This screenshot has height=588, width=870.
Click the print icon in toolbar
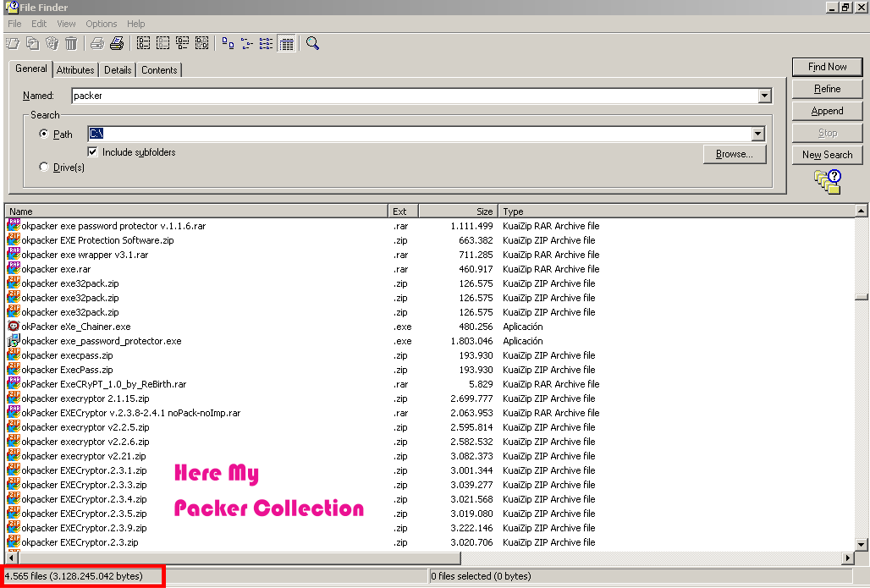point(117,43)
